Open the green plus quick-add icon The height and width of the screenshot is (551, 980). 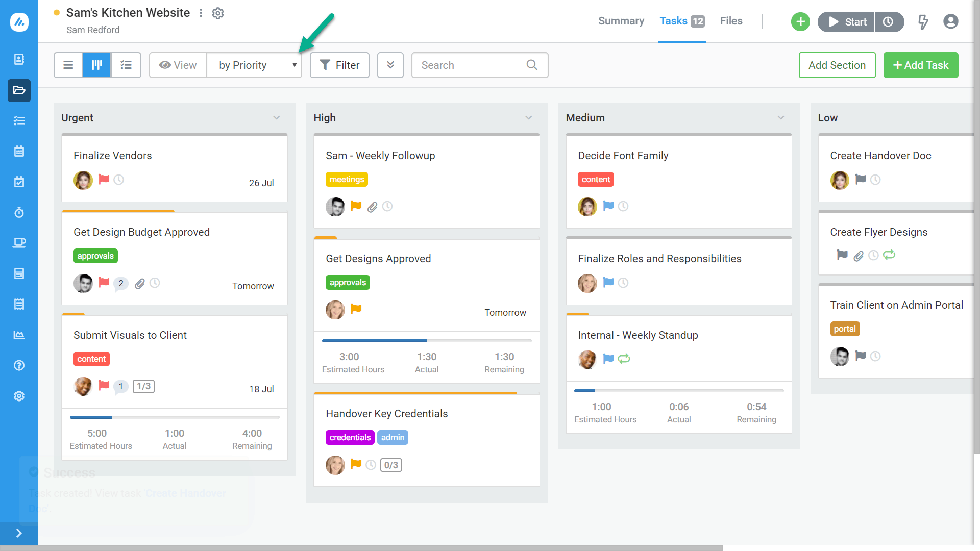tap(800, 22)
